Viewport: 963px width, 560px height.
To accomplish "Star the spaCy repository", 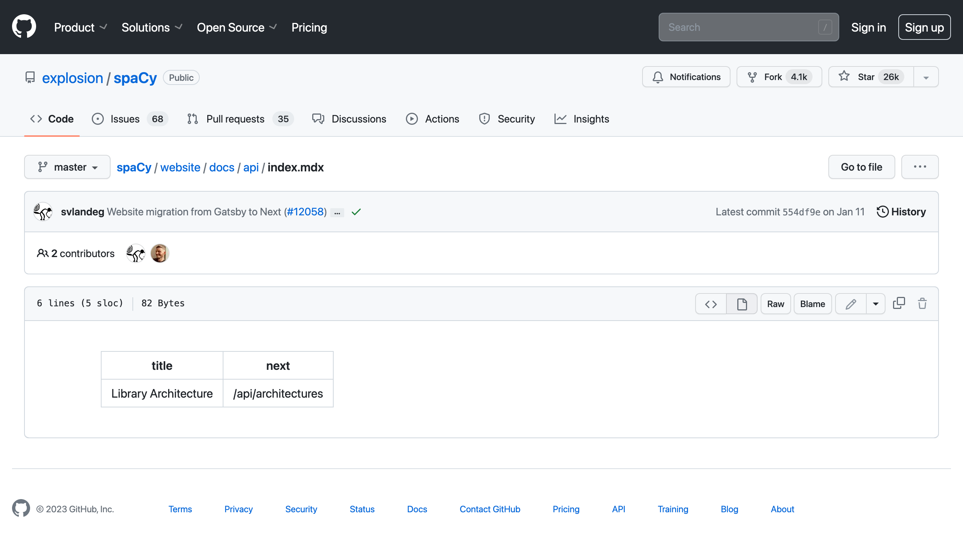I will pyautogui.click(x=871, y=77).
